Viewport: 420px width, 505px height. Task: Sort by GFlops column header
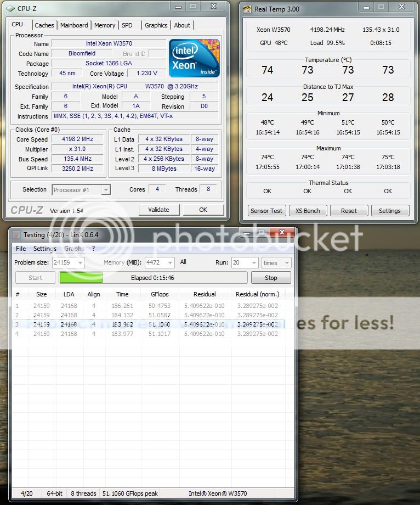point(160,294)
